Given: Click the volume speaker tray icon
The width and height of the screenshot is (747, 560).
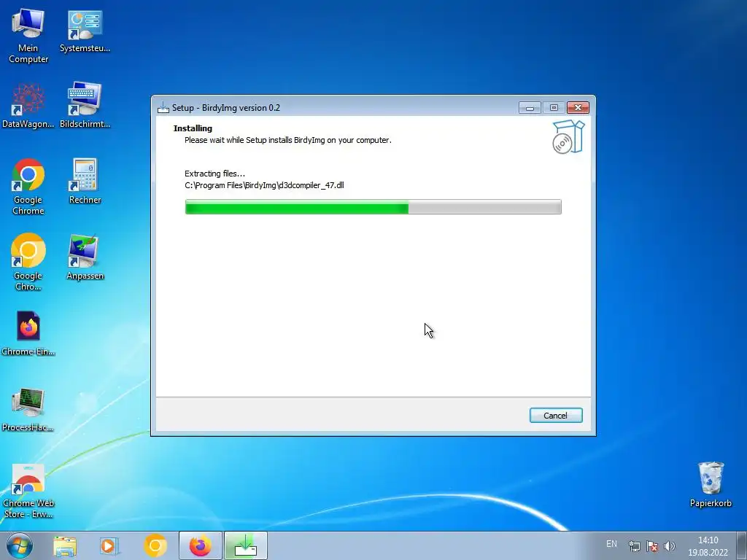Looking at the screenshot, I should [x=670, y=546].
